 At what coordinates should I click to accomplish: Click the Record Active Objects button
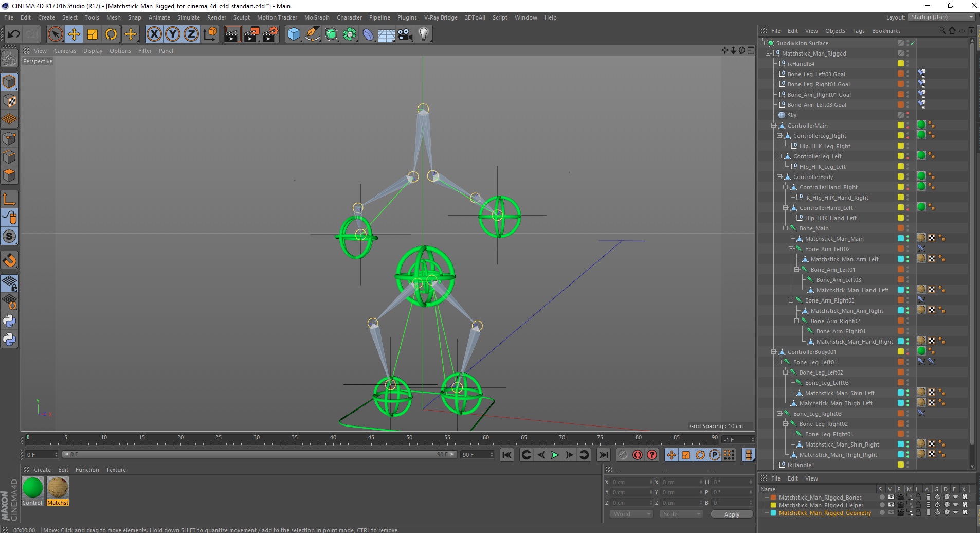pyautogui.click(x=623, y=455)
